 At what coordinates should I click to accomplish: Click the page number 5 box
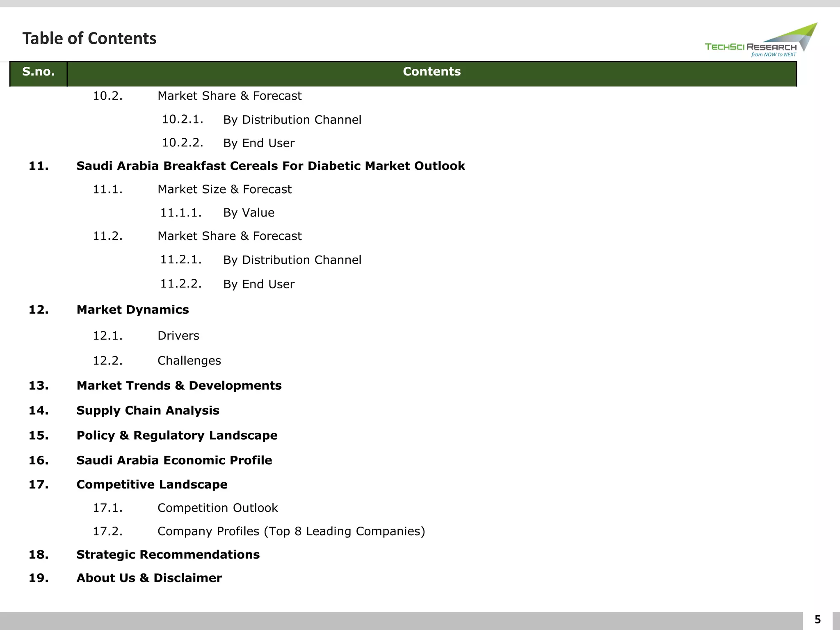pos(817,619)
